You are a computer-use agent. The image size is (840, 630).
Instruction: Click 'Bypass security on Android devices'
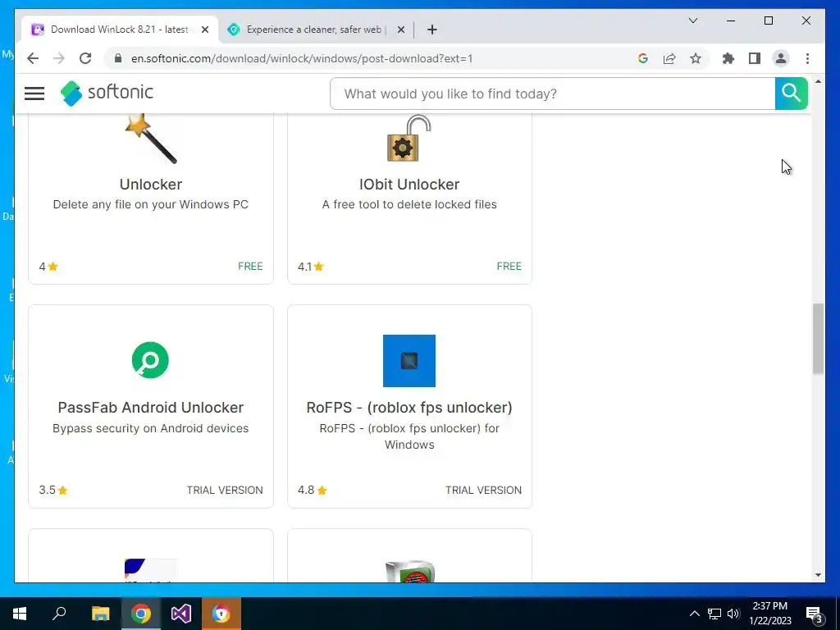click(x=151, y=428)
